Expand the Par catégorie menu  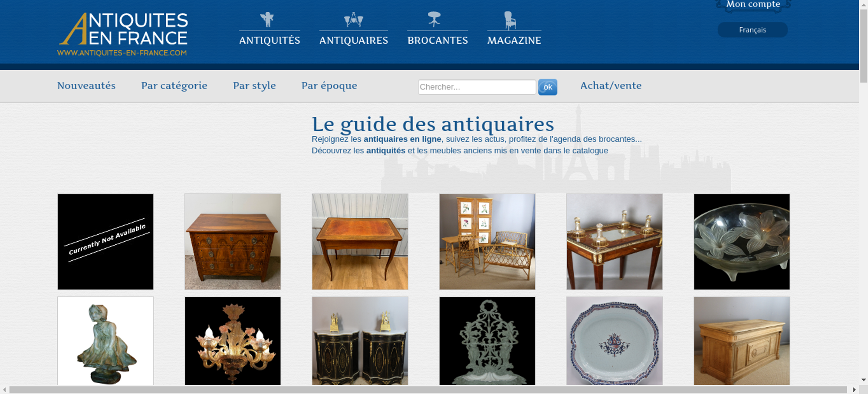(174, 85)
